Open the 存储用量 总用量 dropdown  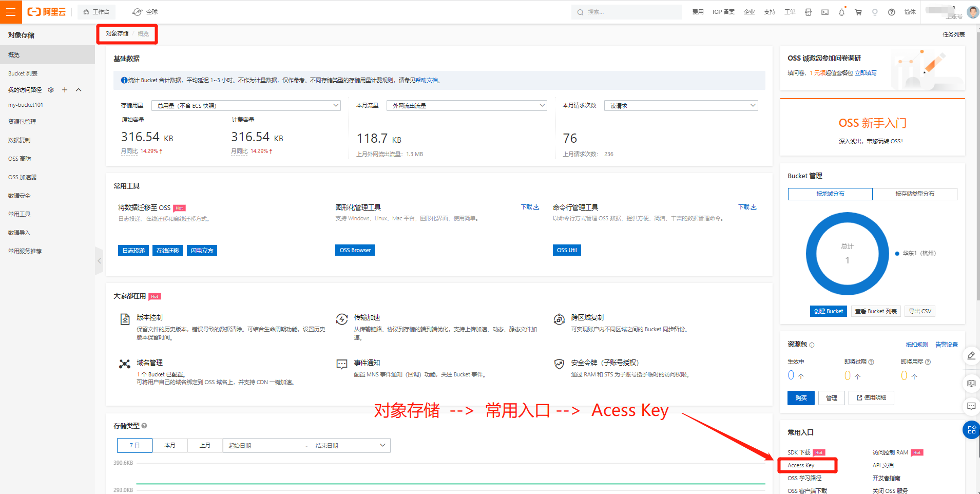246,106
